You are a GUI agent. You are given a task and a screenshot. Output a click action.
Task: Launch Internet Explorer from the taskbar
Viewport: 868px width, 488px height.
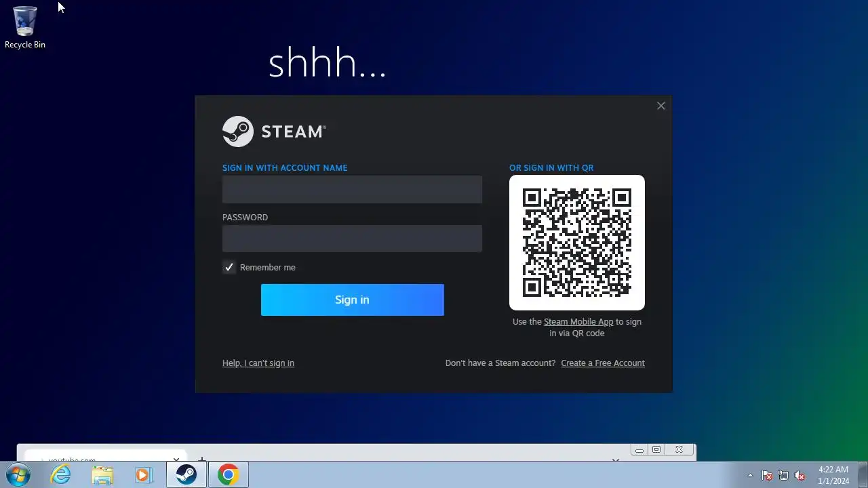click(x=61, y=474)
